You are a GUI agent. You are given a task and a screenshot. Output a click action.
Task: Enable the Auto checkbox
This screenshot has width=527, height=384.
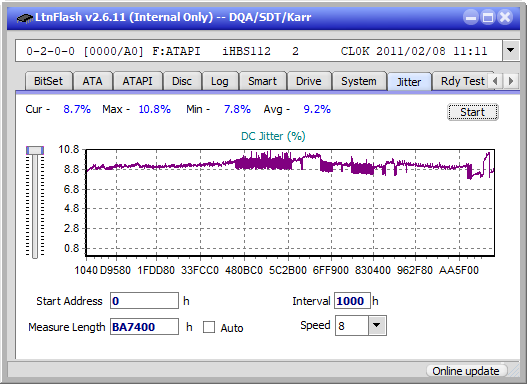tap(209, 327)
